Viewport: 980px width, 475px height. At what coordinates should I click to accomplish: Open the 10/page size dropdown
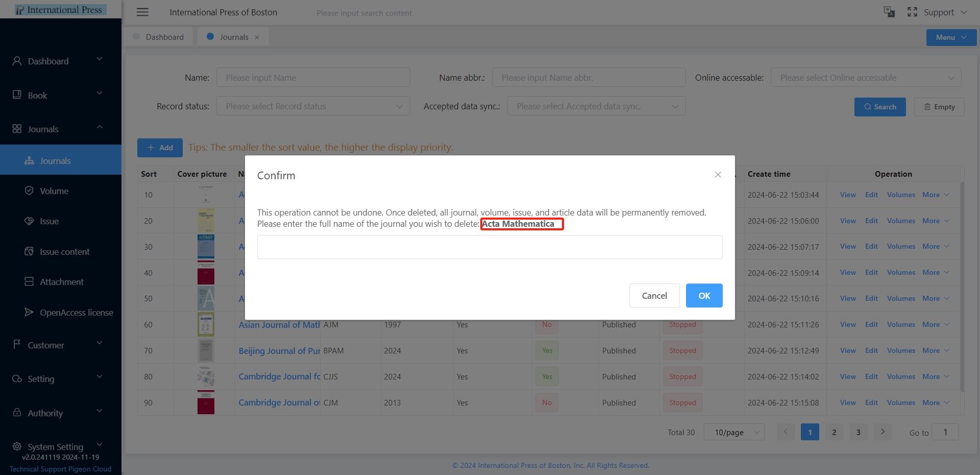734,432
